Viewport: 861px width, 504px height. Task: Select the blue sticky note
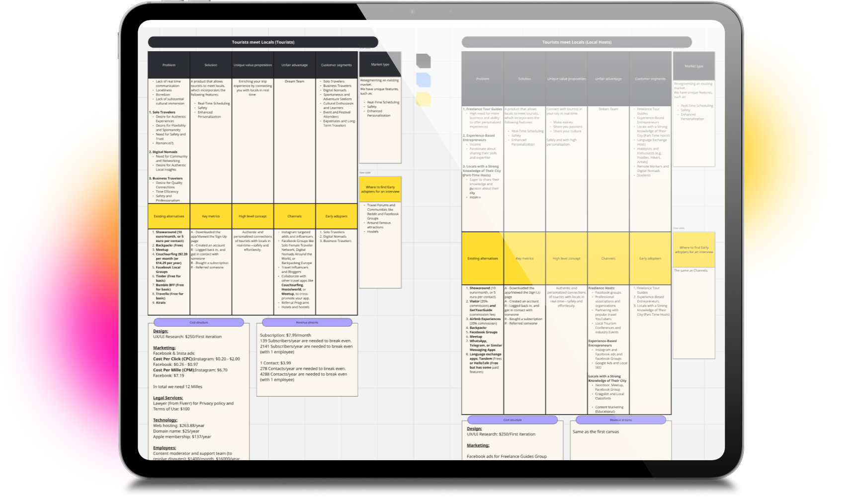coord(423,80)
